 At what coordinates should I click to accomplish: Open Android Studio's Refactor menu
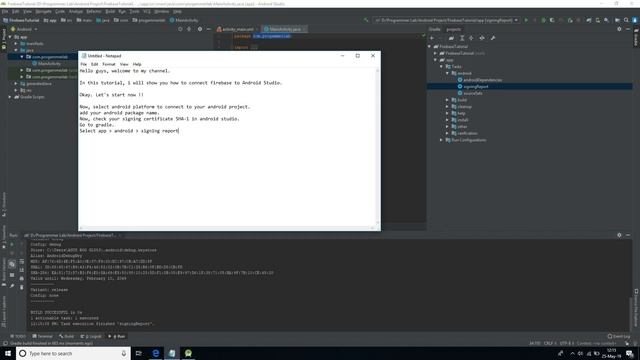94,11
